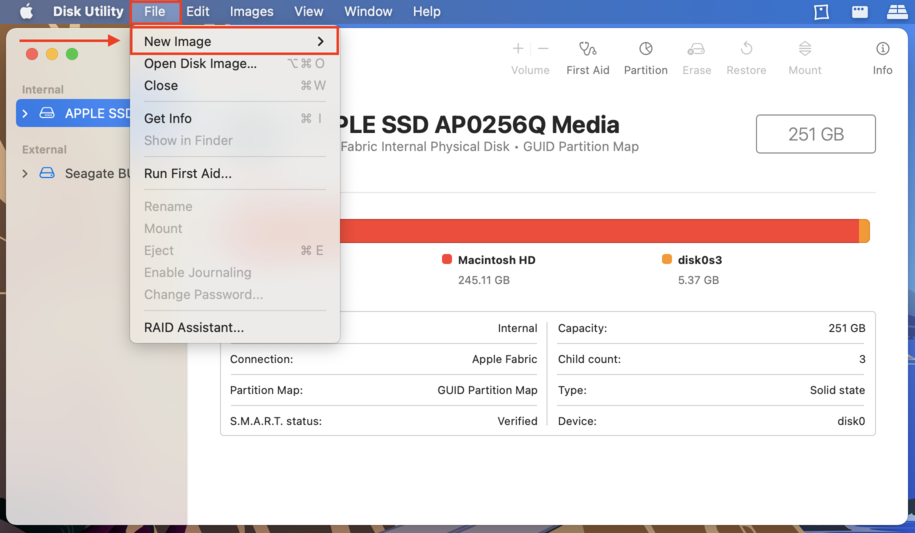915x533 pixels.
Task: Click the 251 GB capacity box
Action: click(x=816, y=134)
